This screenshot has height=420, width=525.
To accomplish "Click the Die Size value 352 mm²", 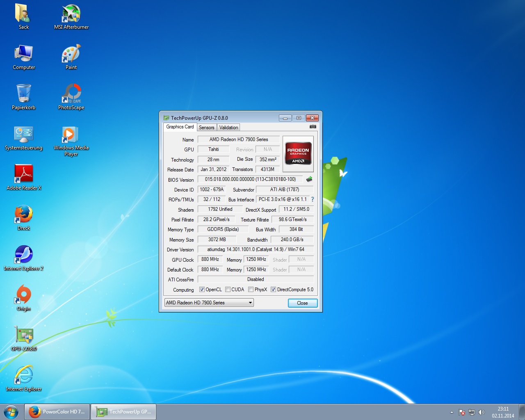I will pos(268,160).
